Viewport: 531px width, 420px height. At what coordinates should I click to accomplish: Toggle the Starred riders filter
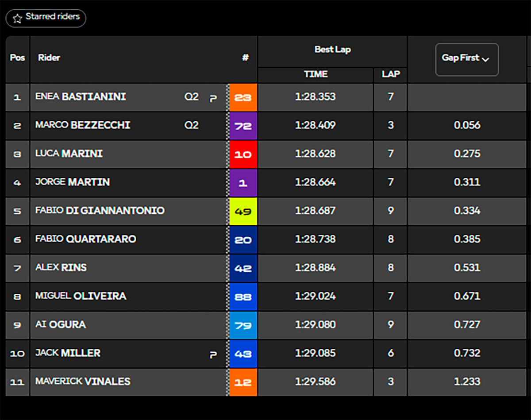coord(46,18)
